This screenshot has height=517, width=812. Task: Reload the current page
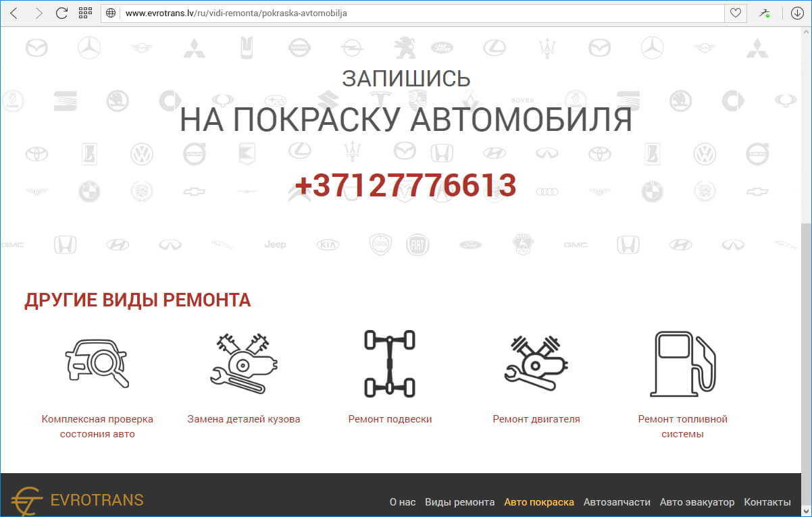point(61,13)
